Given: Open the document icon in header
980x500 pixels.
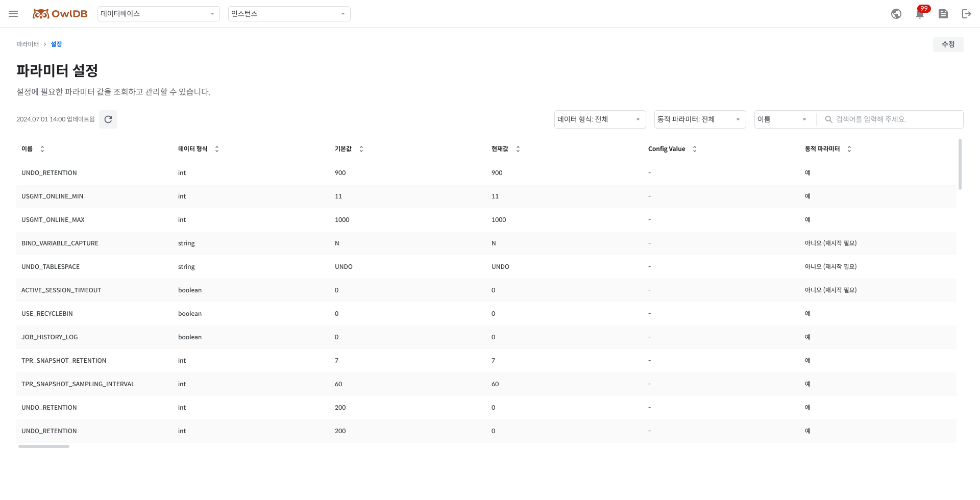Looking at the screenshot, I should [x=943, y=14].
